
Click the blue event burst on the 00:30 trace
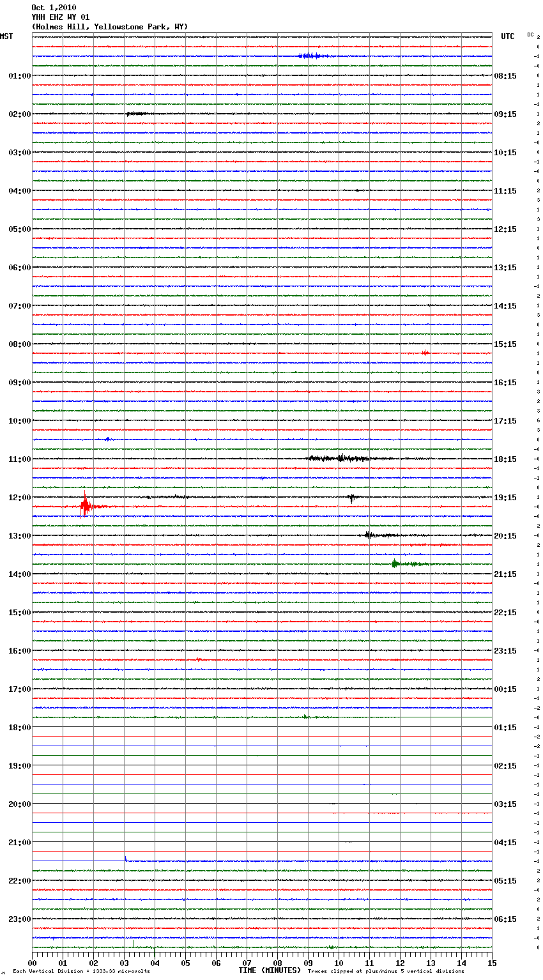tap(314, 56)
